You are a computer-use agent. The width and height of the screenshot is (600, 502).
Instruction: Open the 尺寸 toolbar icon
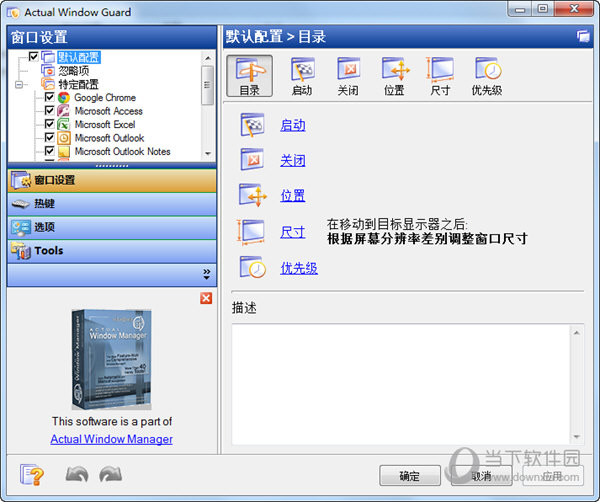click(440, 75)
